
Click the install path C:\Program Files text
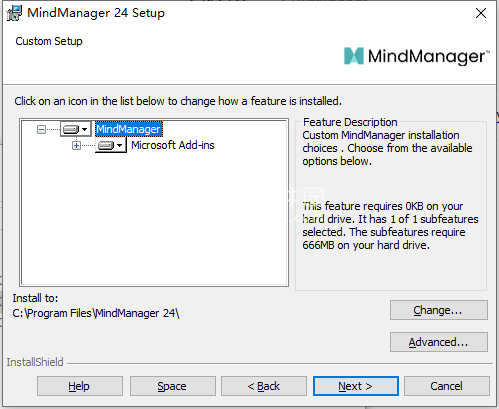pyautogui.click(x=96, y=313)
